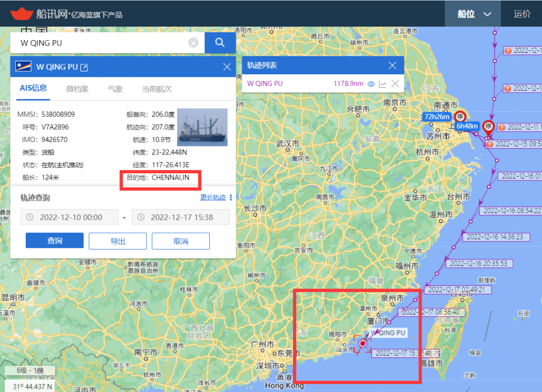
Task: Open more options dots beside 更长轨迹
Action: [231, 197]
